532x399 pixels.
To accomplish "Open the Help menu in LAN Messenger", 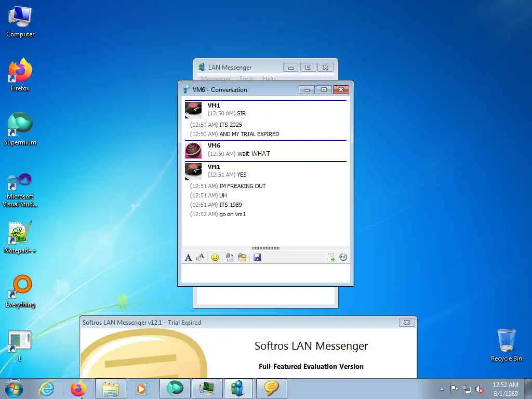I will (269, 78).
